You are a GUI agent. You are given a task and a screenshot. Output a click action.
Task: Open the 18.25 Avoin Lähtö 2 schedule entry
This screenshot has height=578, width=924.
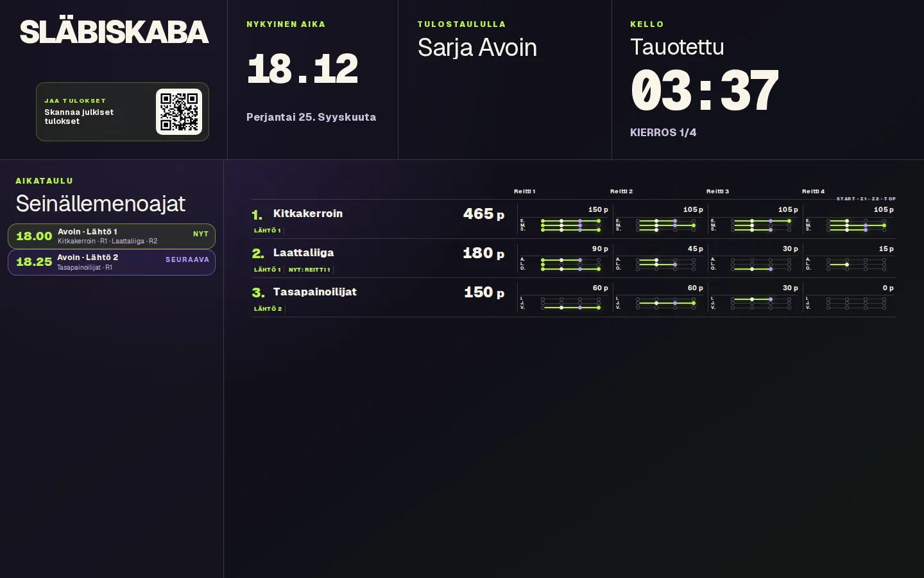click(x=112, y=262)
